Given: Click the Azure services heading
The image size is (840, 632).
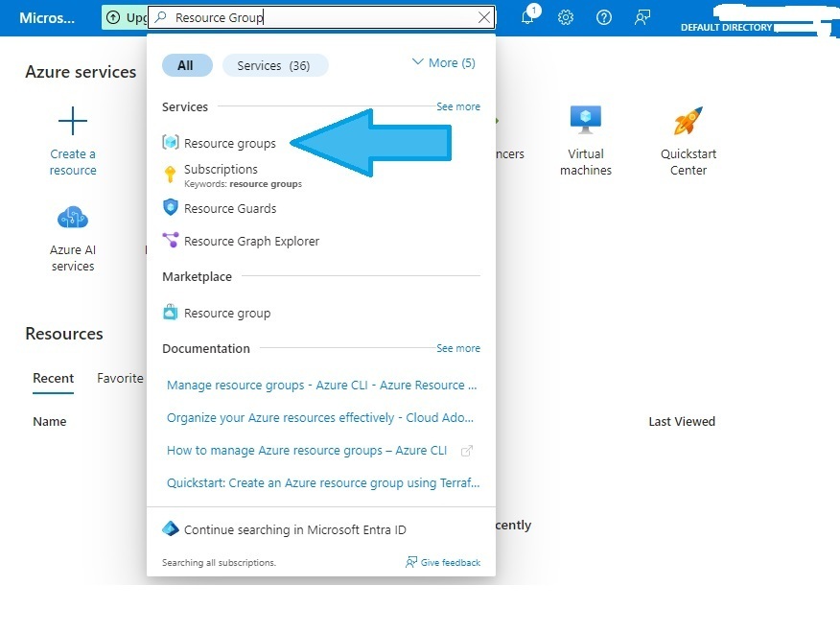Looking at the screenshot, I should coord(81,72).
